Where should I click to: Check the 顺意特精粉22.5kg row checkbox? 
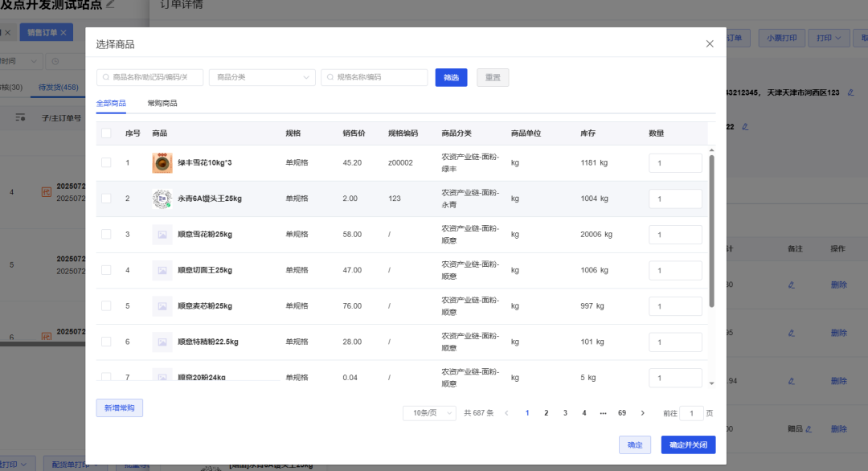pyautogui.click(x=106, y=342)
